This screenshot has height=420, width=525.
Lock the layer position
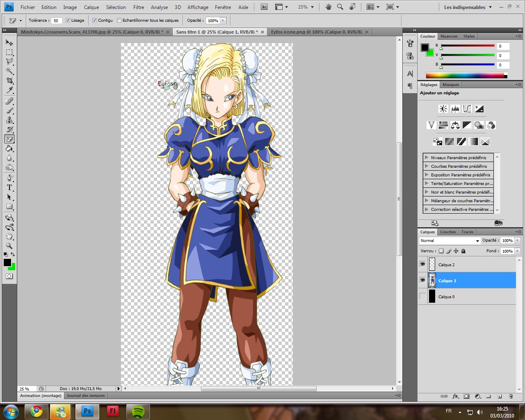tap(456, 251)
